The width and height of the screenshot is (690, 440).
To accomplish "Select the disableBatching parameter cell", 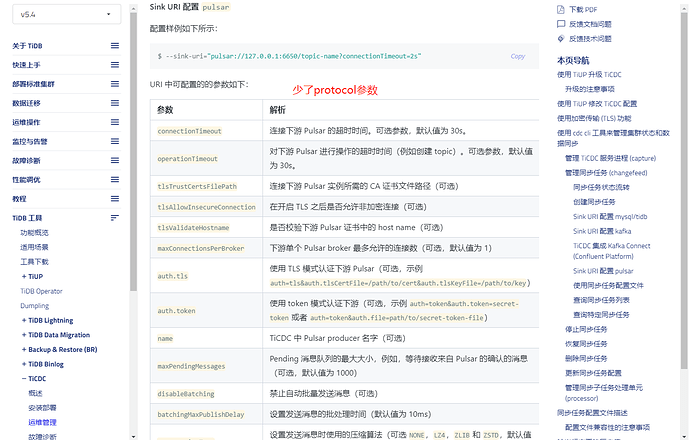I will tap(206, 394).
